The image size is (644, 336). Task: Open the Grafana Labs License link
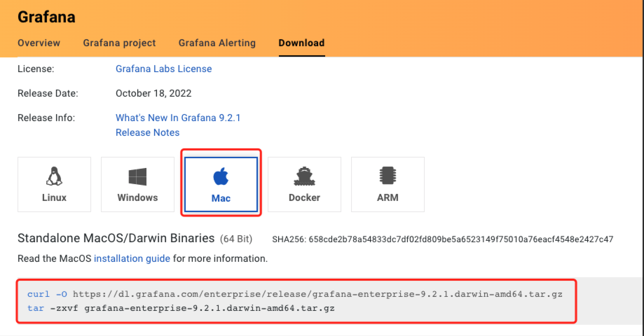pos(163,69)
